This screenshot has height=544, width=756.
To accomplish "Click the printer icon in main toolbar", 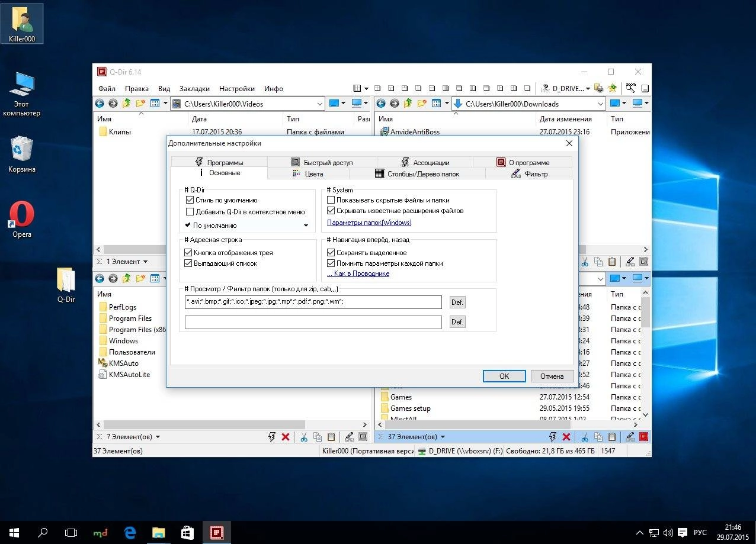I will 599,88.
